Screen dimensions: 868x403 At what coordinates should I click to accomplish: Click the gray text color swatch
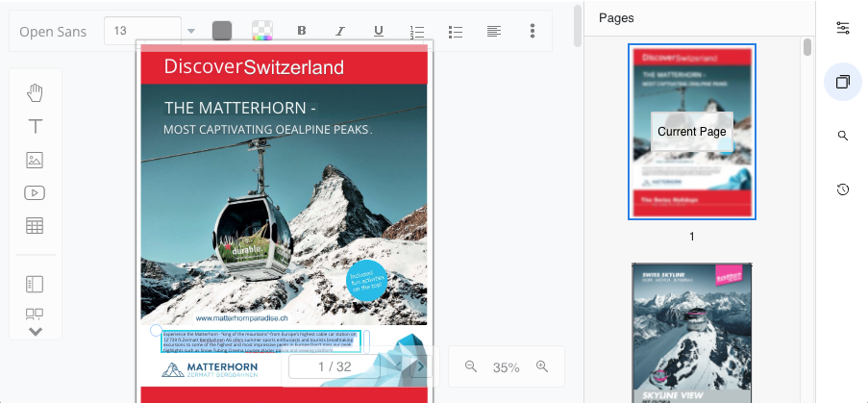tap(222, 31)
